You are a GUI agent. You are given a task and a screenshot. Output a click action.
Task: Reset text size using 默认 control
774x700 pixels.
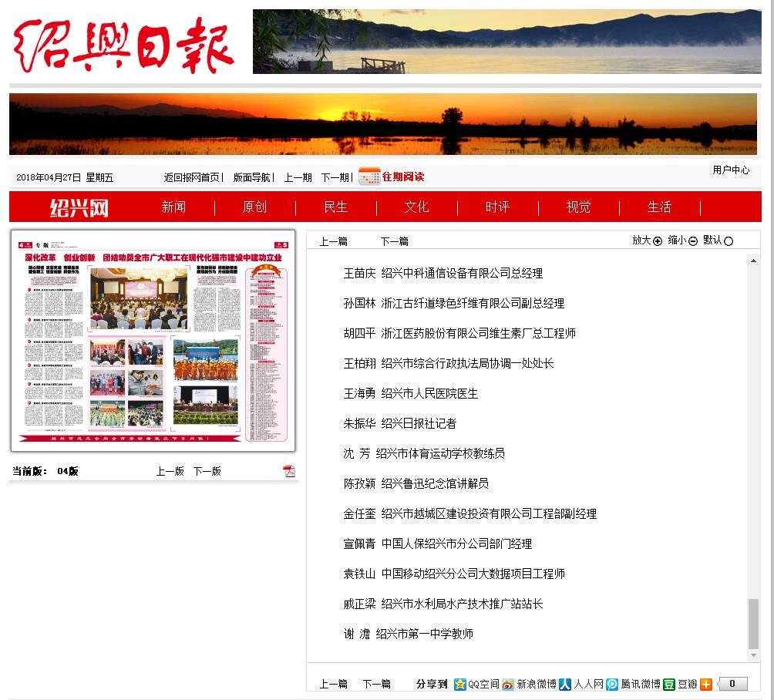pos(718,240)
